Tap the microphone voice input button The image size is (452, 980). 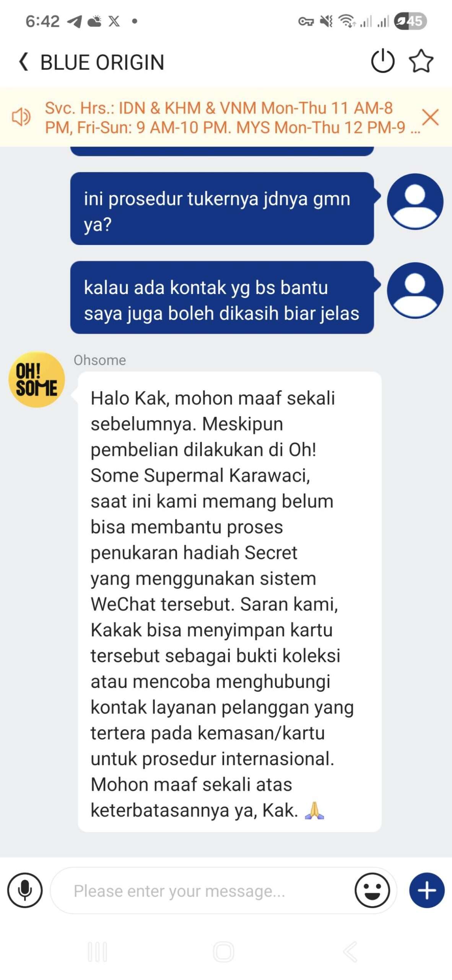coord(25,890)
